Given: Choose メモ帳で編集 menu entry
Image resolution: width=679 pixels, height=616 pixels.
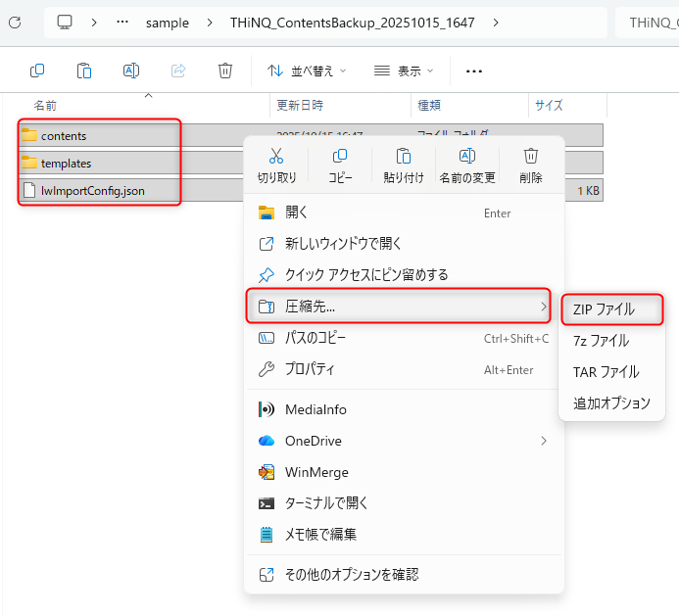Looking at the screenshot, I should (404, 535).
